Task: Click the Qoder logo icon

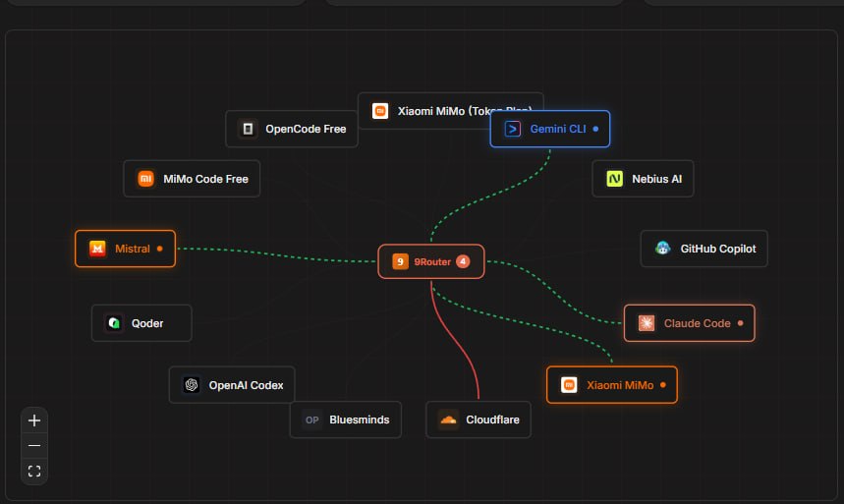Action: point(114,323)
